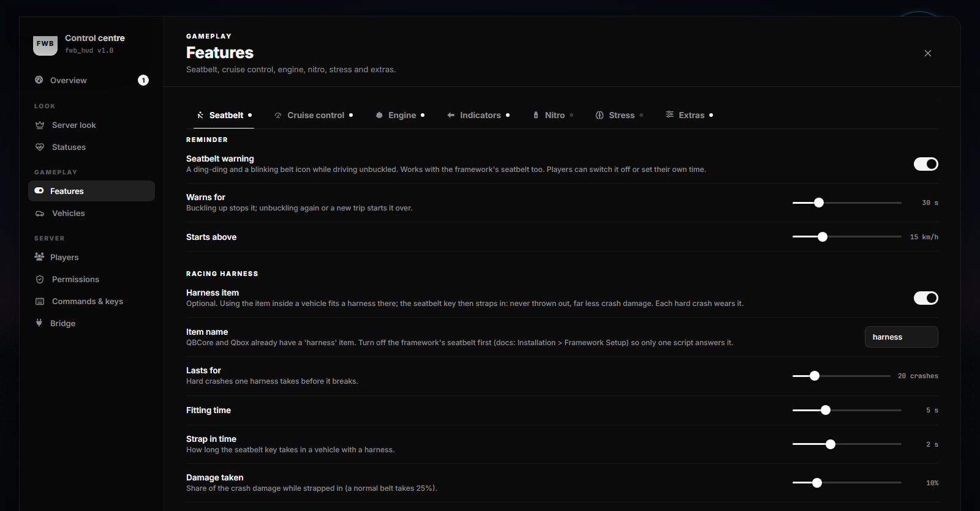The image size is (980, 511).
Task: Open Commands & keys page
Action: [91, 302]
